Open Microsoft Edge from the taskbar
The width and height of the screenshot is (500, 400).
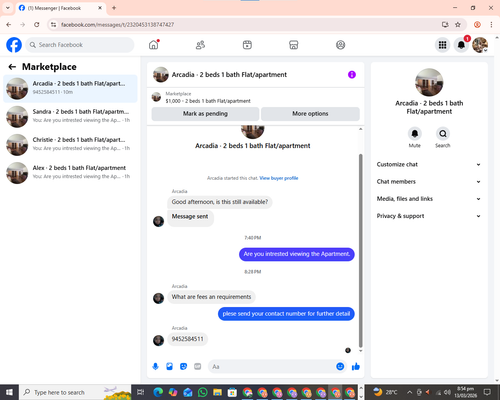click(x=158, y=392)
